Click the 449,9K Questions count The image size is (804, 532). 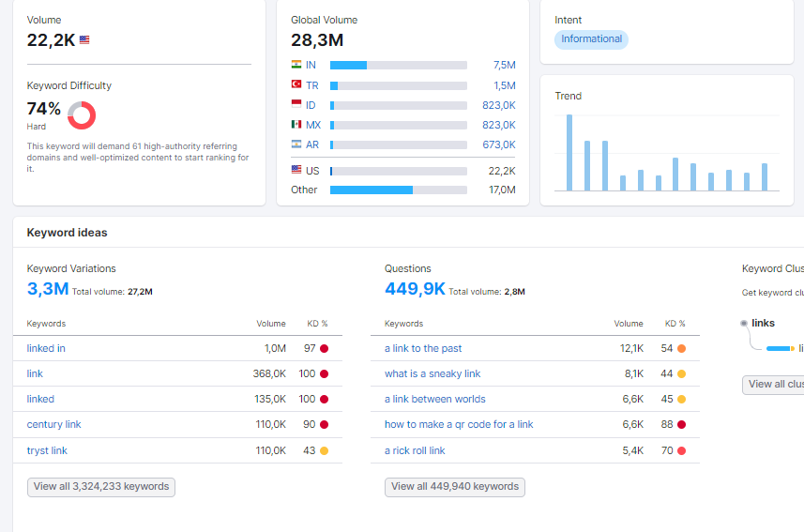(415, 289)
